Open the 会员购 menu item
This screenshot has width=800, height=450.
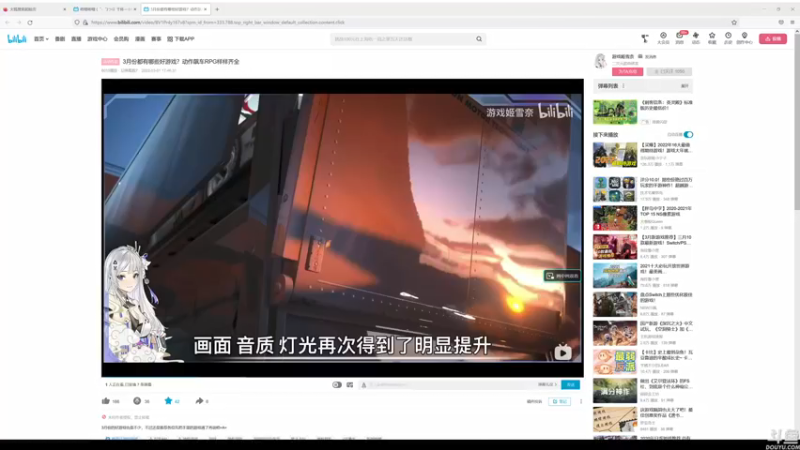pyautogui.click(x=121, y=39)
